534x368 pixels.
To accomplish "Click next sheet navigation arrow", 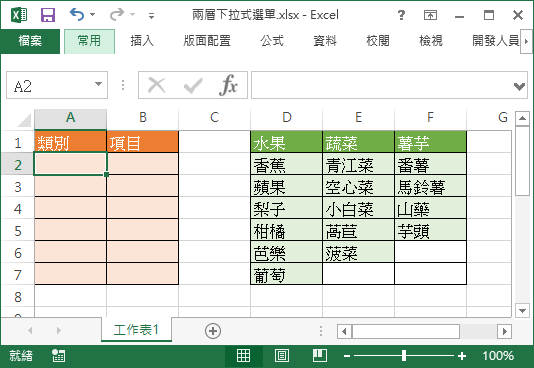I will (x=59, y=330).
